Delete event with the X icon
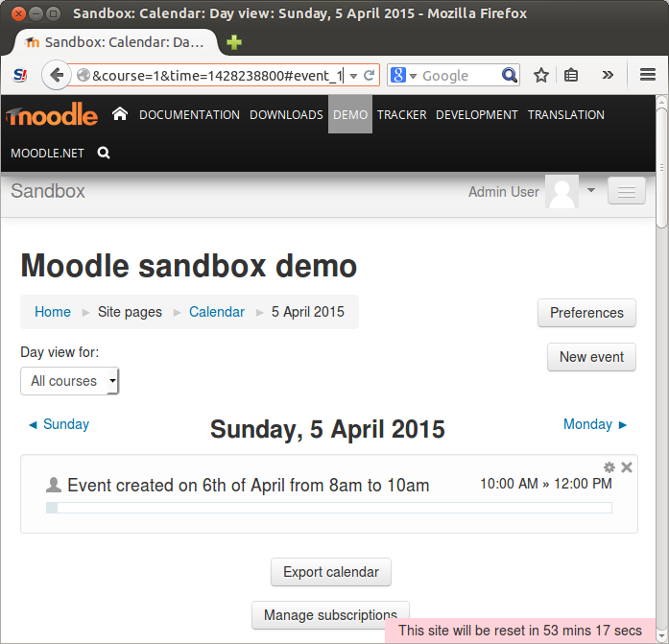Image resolution: width=669 pixels, height=644 pixels. [x=627, y=467]
